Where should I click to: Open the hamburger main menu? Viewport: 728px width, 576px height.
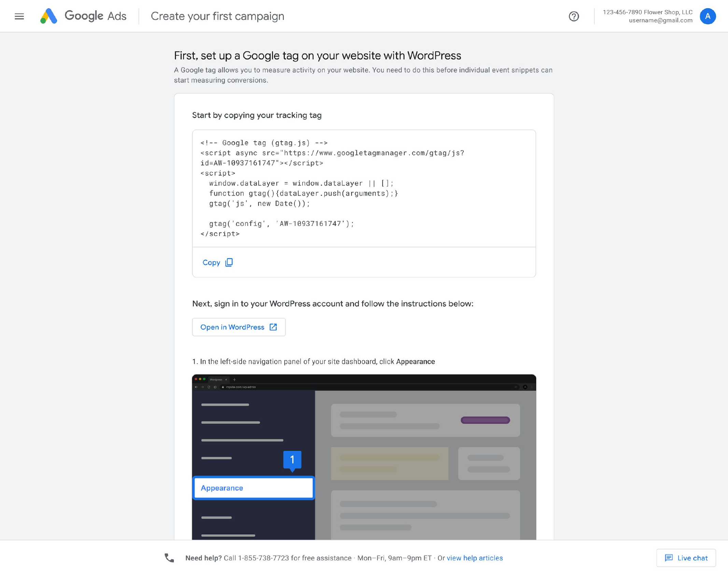[x=19, y=16]
